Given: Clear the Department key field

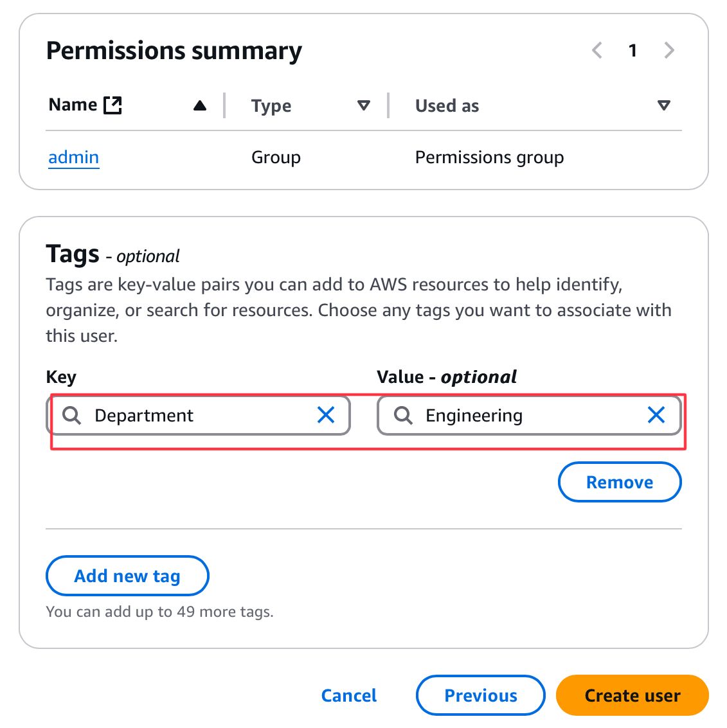Looking at the screenshot, I should point(326,416).
